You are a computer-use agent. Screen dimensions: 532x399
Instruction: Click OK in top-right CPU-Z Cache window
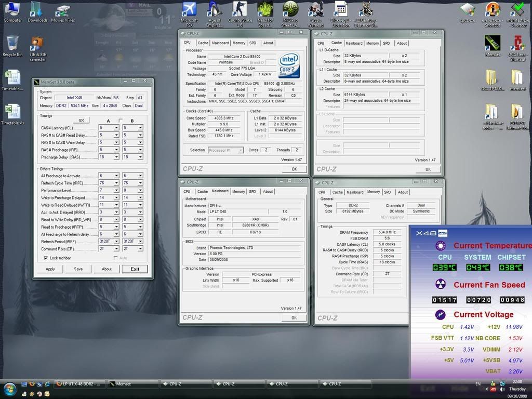[428, 169]
